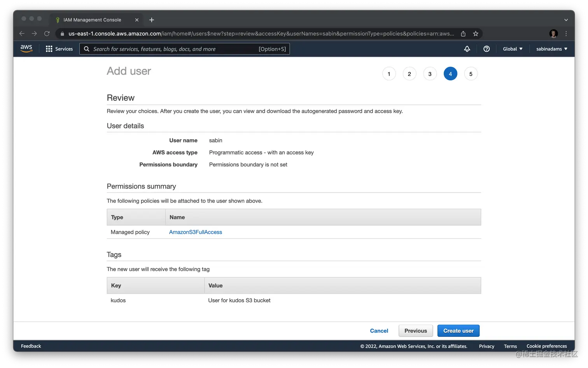Select step 2 in the Add user wizard
588x368 pixels.
pyautogui.click(x=409, y=74)
